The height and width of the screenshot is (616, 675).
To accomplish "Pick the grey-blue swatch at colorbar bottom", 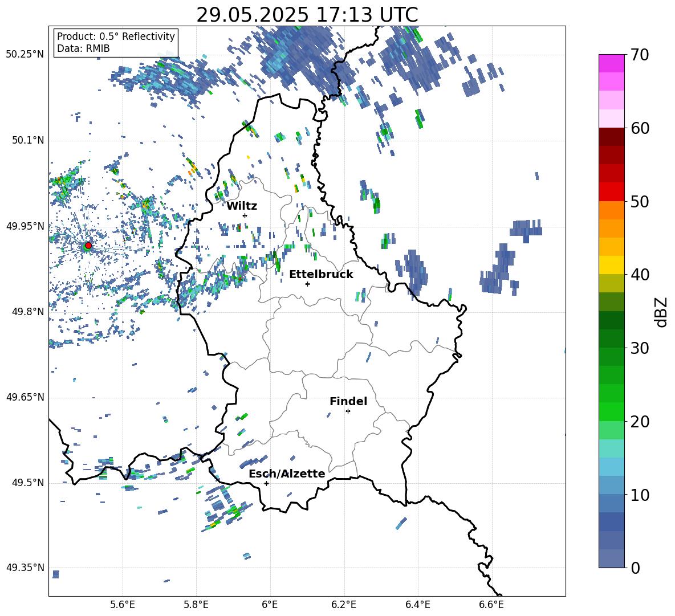I will coord(611,558).
